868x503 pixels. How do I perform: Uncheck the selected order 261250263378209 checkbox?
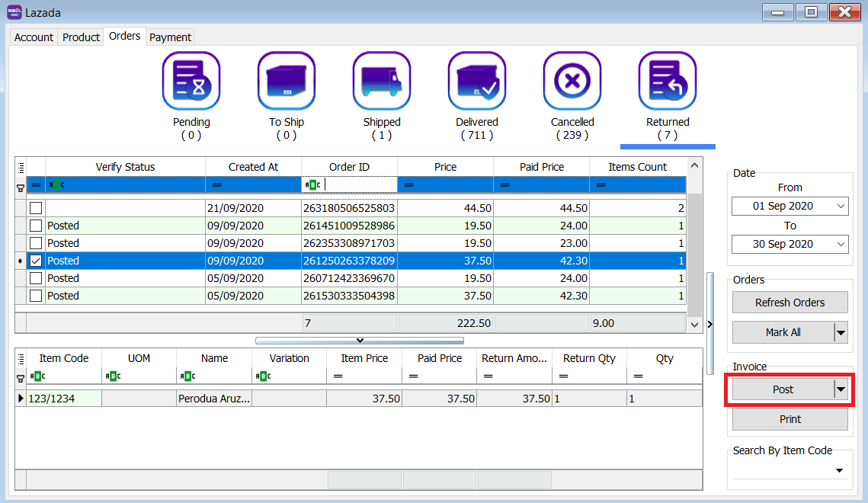click(x=36, y=261)
